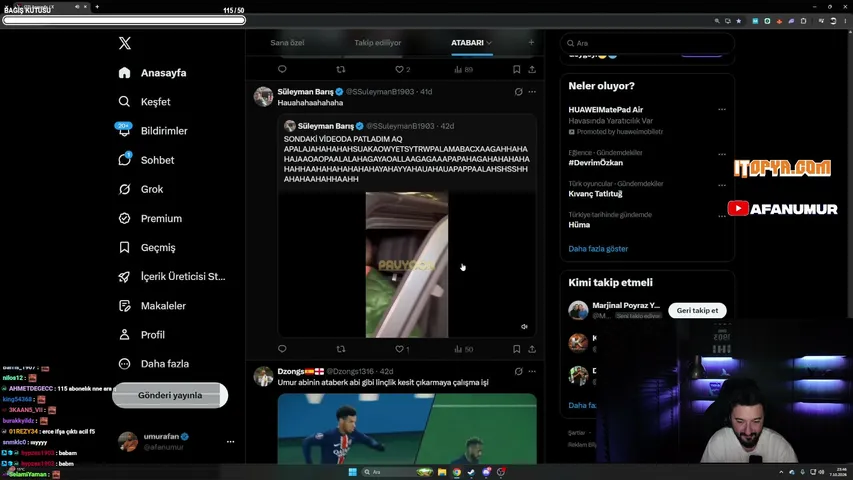Click BAĞIŞ KUTUSU progress bar
This screenshot has height=480, width=853.
pos(124,20)
